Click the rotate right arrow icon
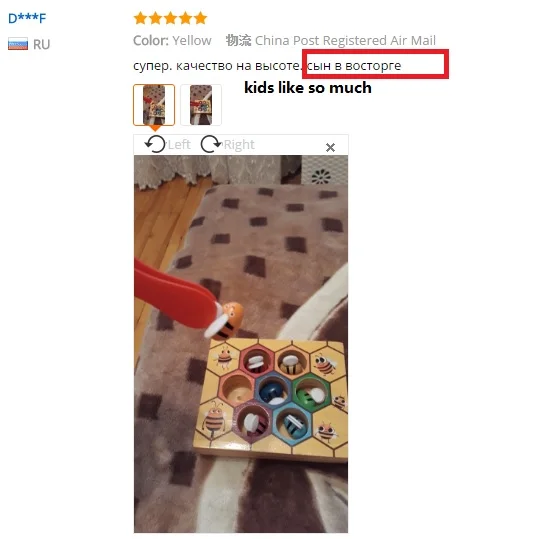 click(210, 144)
